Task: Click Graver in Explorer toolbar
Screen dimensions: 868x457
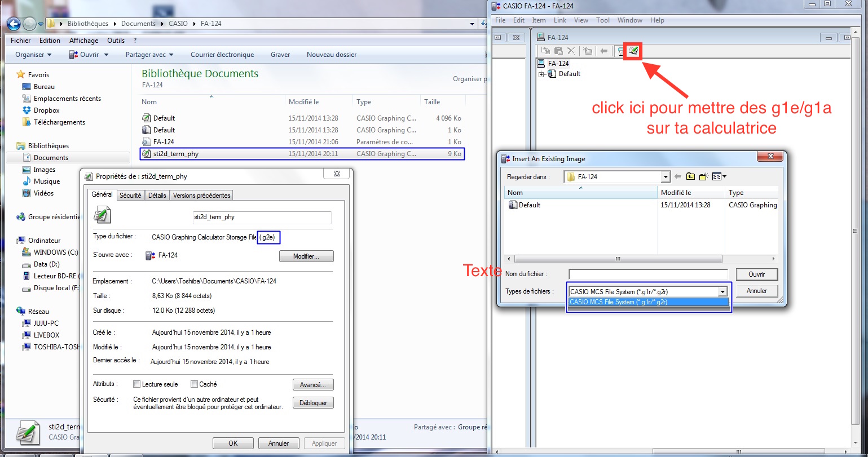Action: (280, 55)
